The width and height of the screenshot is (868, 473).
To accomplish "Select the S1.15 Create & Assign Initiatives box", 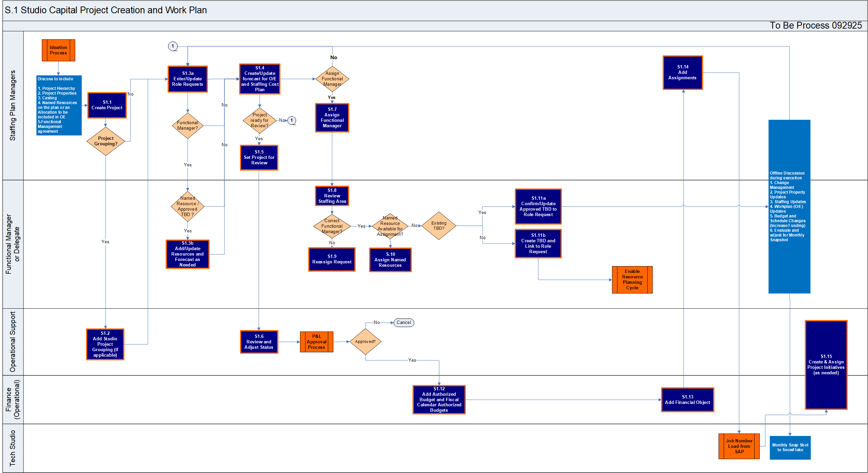I will (x=826, y=365).
